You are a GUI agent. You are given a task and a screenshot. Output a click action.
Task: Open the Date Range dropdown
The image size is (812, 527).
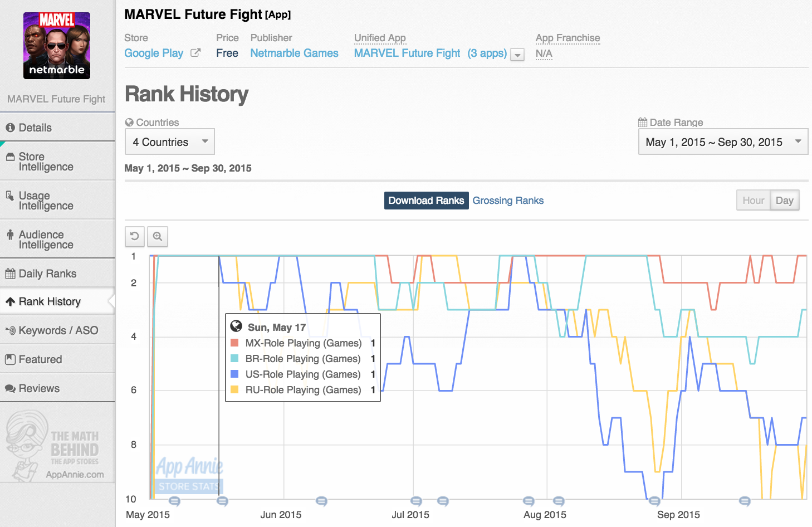pyautogui.click(x=723, y=142)
